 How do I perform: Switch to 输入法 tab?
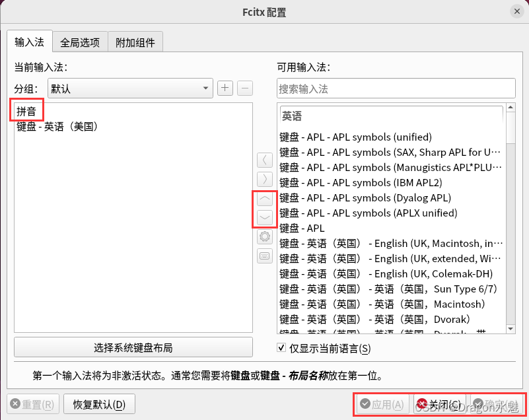(x=29, y=42)
